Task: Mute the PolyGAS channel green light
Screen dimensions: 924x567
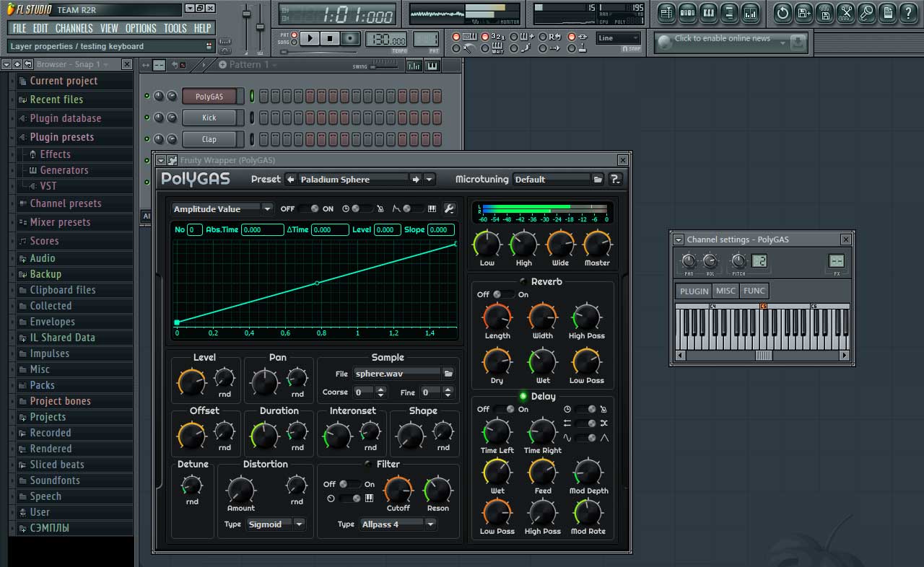Action: (147, 97)
